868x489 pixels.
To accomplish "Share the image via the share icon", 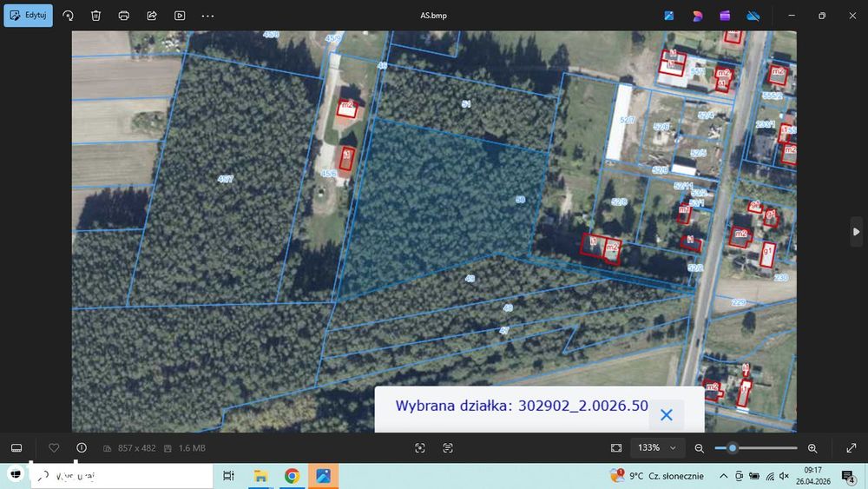I will tap(152, 16).
